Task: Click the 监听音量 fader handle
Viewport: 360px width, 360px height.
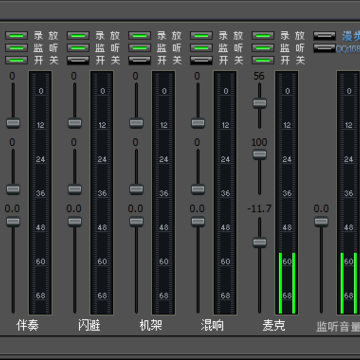Action: point(321,222)
